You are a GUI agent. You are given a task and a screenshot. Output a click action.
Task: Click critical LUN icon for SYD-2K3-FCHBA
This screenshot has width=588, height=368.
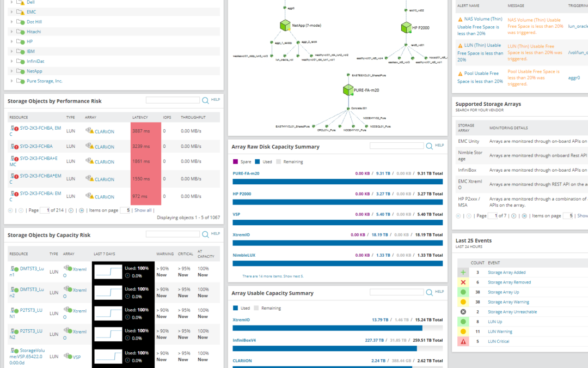[14, 147]
